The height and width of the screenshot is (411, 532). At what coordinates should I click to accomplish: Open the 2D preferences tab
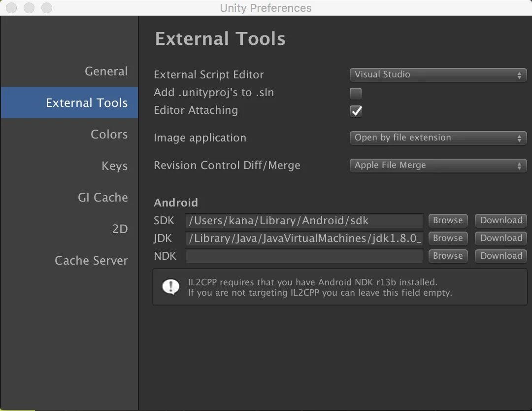coord(120,229)
